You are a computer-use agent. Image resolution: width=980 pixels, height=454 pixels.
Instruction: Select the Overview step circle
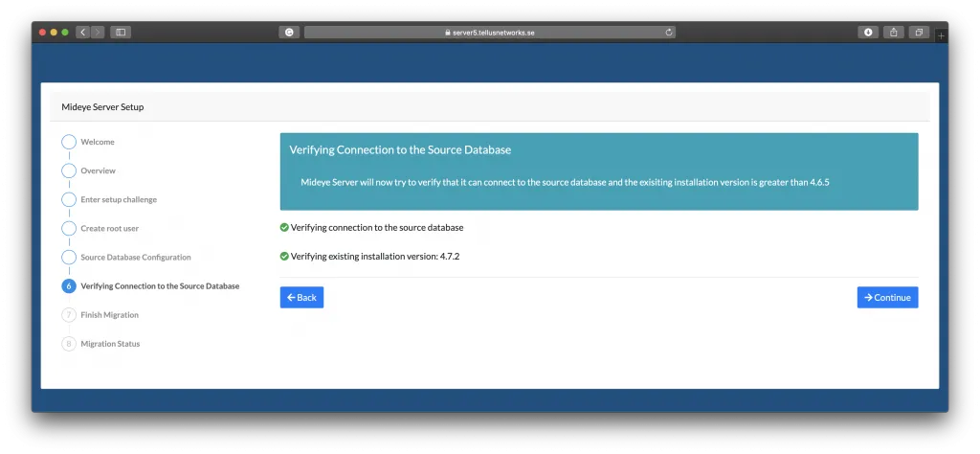[69, 170]
